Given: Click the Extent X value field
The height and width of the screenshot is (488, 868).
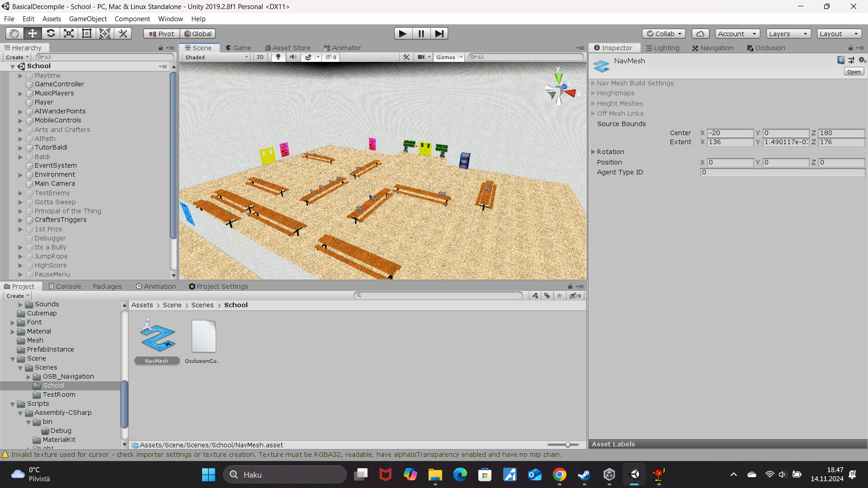Looking at the screenshot, I should (x=731, y=142).
